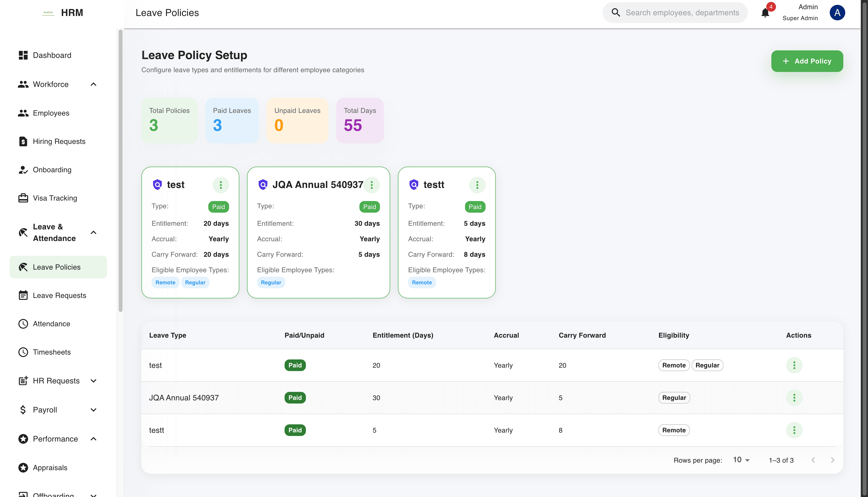Open options menu on JQA Annual card

[x=371, y=185]
